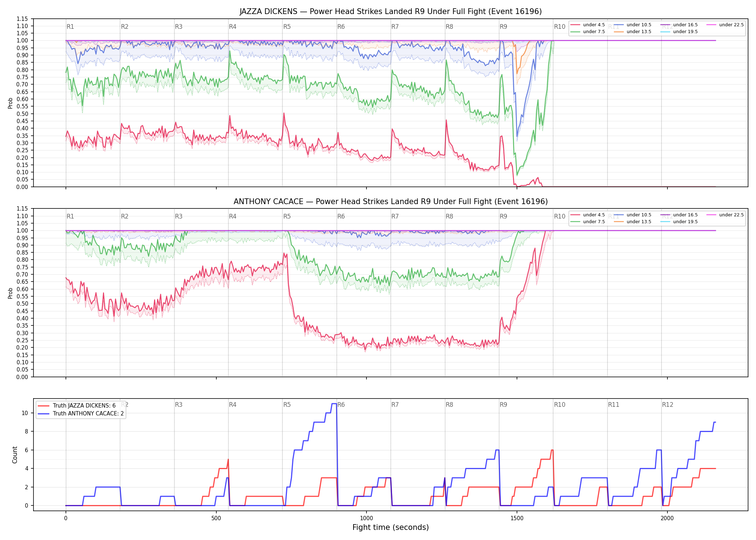Click the R11 round marker in bottom chart
Screen dimensions: 756x540
(x=614, y=405)
